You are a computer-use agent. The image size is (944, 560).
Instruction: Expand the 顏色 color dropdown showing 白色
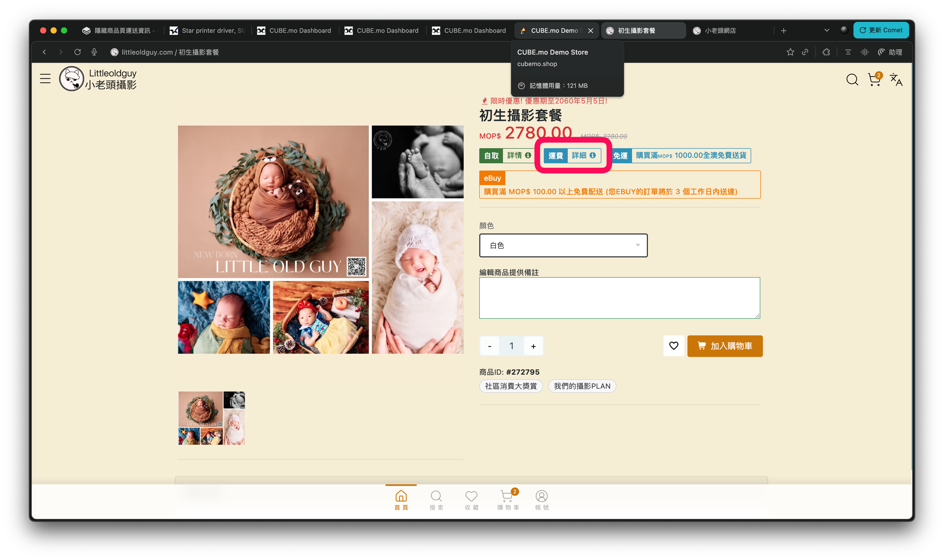(563, 245)
